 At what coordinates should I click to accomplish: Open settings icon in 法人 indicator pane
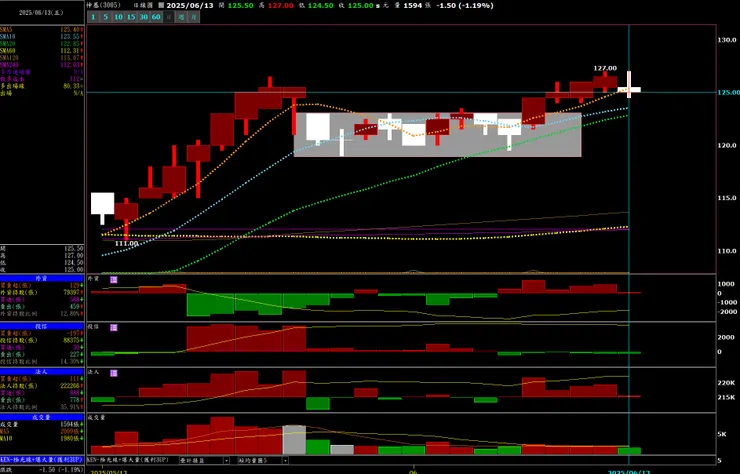tap(114, 373)
